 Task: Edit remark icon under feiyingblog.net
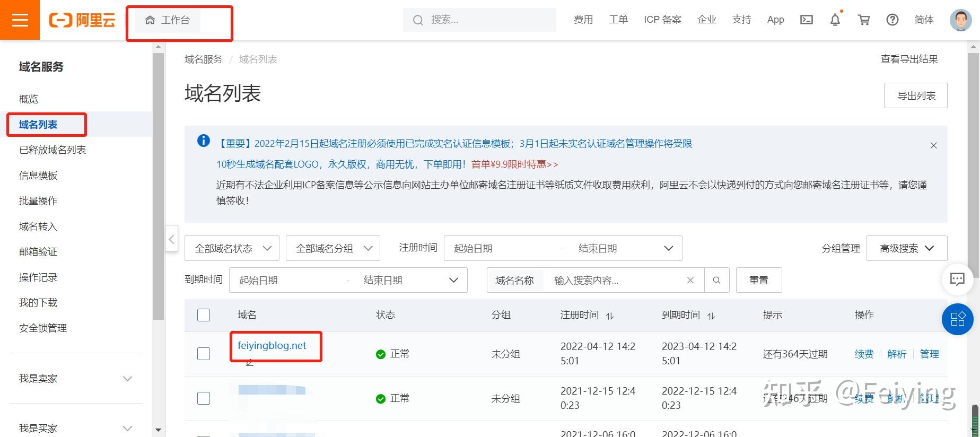pyautogui.click(x=250, y=363)
